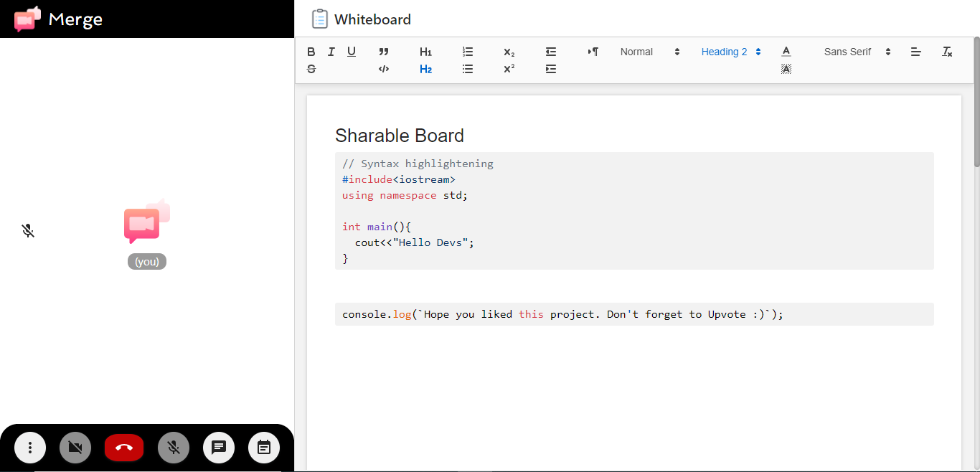Click the Sharable Board heading
Viewport: 980px width, 472px height.
tap(400, 136)
